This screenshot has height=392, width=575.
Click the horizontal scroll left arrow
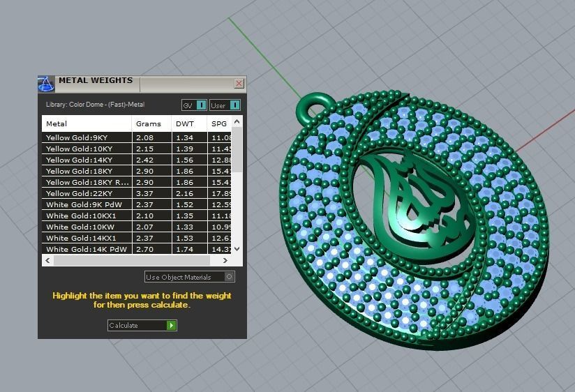click(47, 260)
